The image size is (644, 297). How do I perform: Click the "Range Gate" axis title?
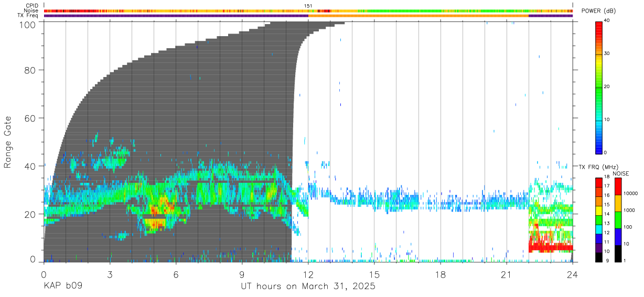click(8, 142)
